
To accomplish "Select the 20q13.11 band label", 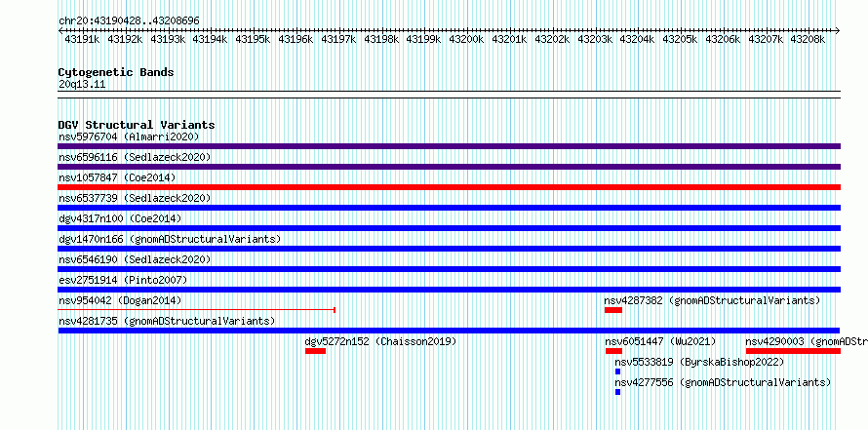I will [x=82, y=85].
